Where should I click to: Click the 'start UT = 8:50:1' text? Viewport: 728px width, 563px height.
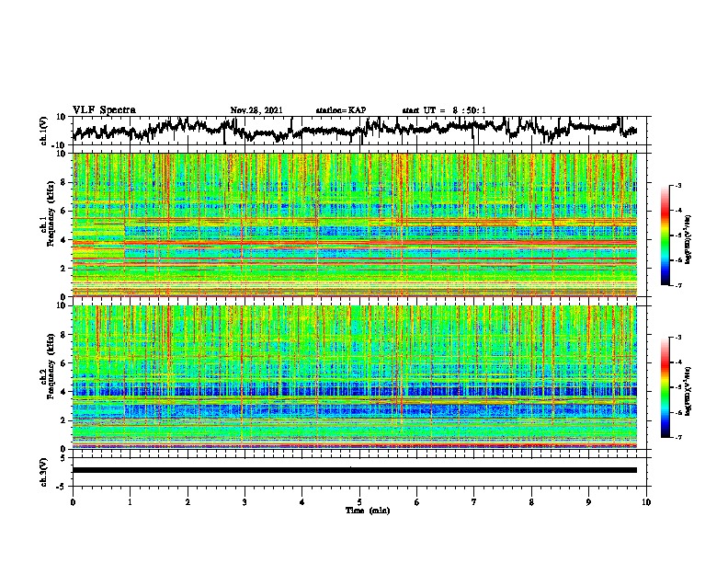(x=444, y=110)
